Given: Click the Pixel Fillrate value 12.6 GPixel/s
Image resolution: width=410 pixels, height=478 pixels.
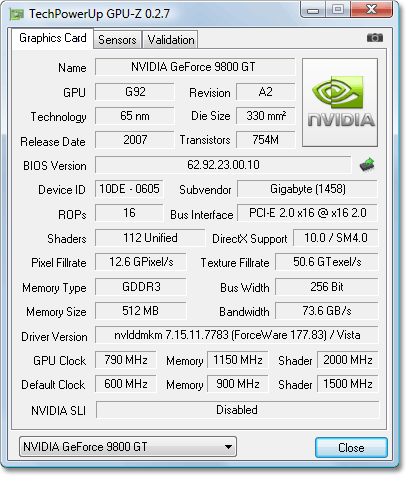Looking at the screenshot, I should coord(141,262).
